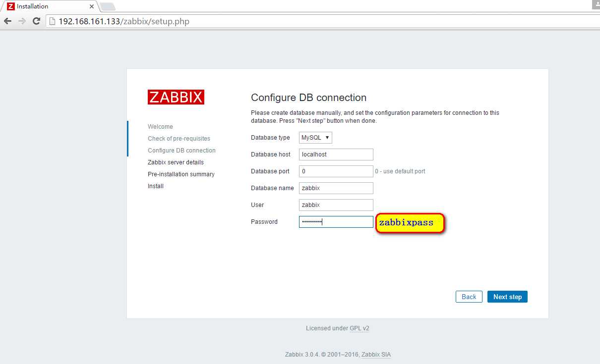Select Configure DB connection step
This screenshot has width=600, height=364.
tap(181, 151)
